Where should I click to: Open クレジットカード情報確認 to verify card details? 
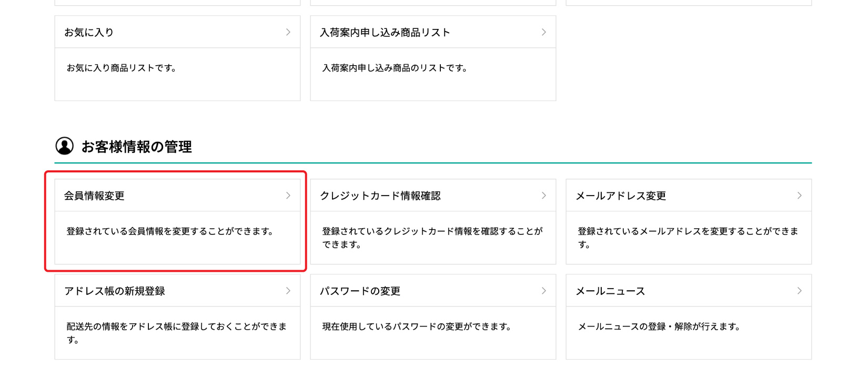coord(380,195)
